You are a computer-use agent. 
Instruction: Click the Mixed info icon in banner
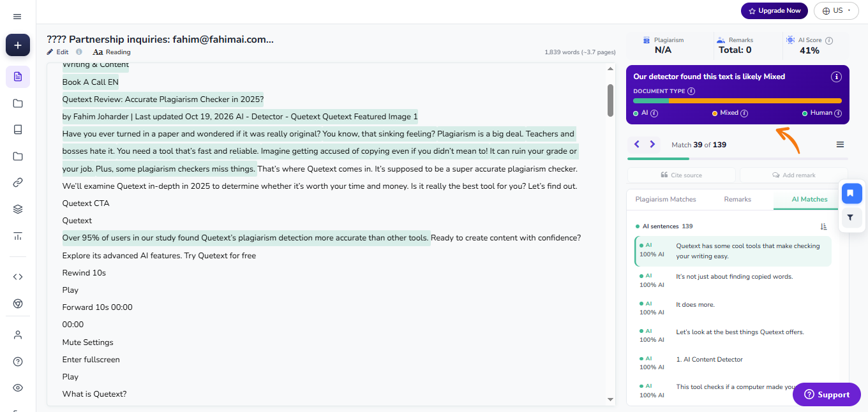[x=744, y=113]
